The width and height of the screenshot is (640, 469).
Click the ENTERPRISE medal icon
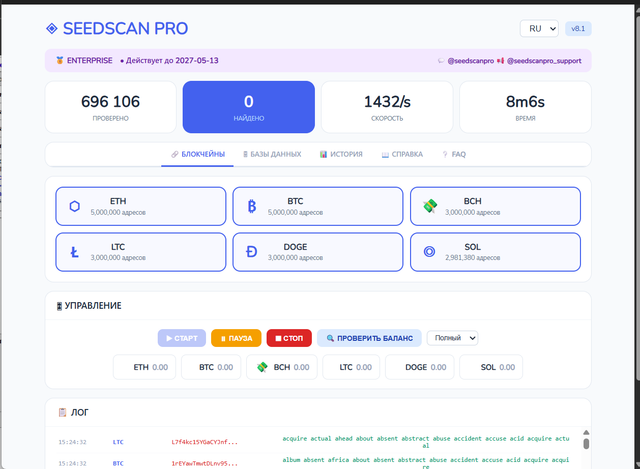60,60
